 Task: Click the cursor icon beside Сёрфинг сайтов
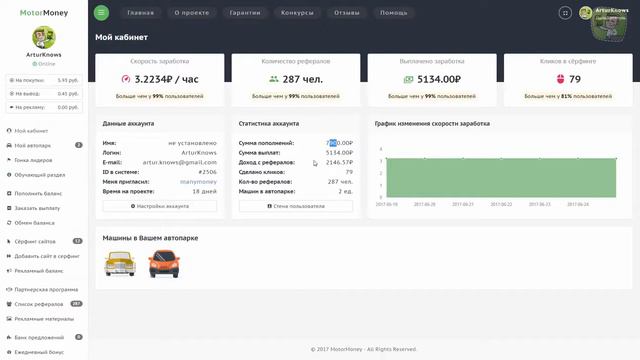(x=9, y=242)
